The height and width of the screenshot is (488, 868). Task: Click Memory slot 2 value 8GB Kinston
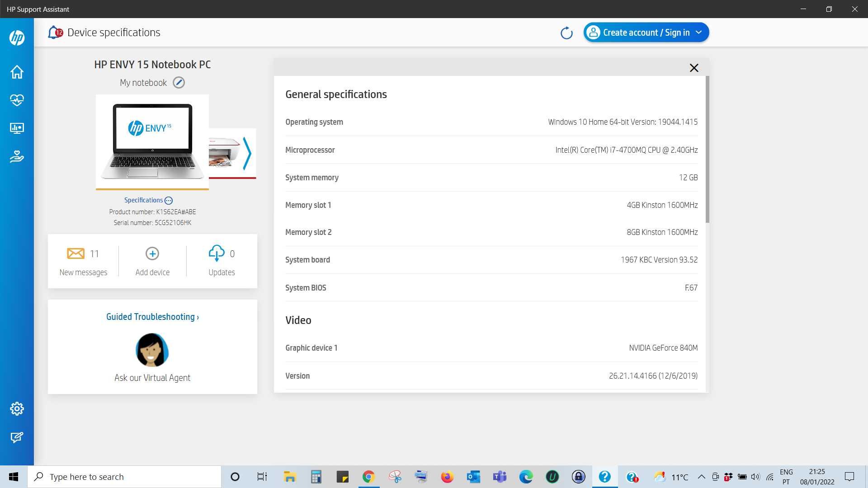tap(662, 232)
